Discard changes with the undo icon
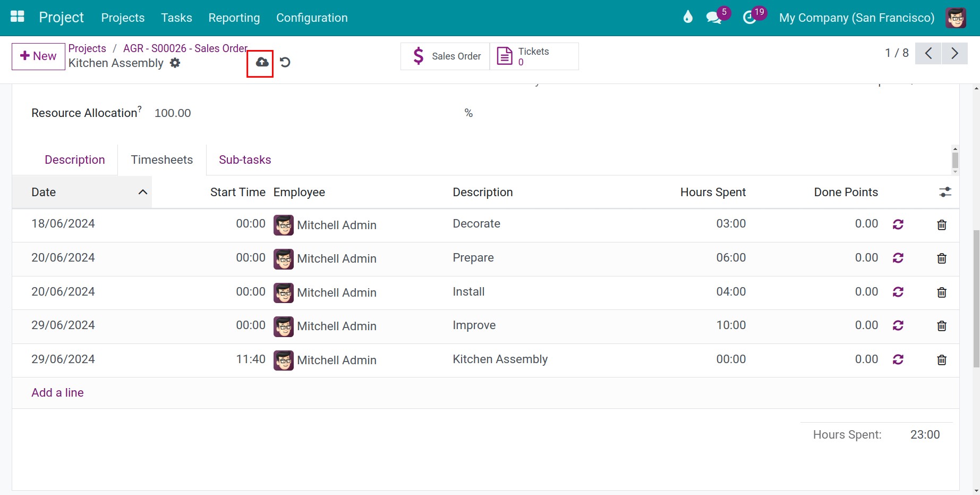Image resolution: width=980 pixels, height=495 pixels. 285,62
